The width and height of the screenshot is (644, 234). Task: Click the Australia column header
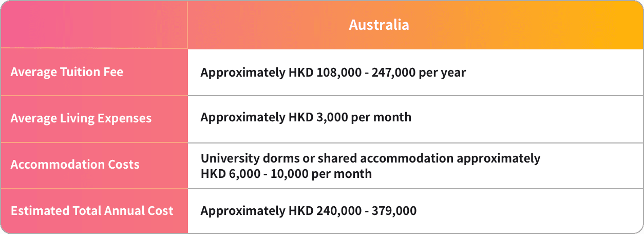point(379,25)
